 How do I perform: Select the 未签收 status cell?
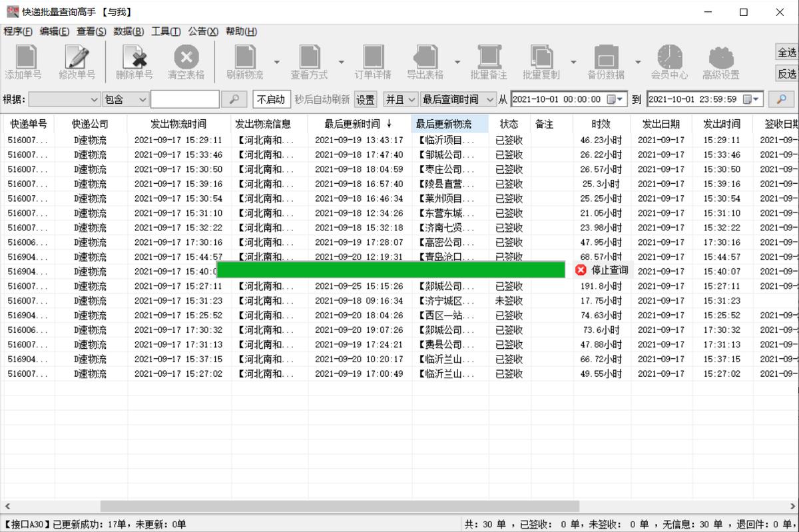[509, 301]
